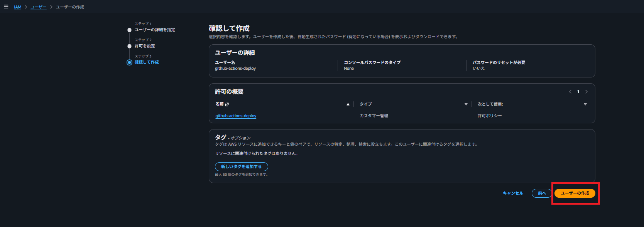Click step 2 circle indicator
This screenshot has width=644, height=227.
130,46
